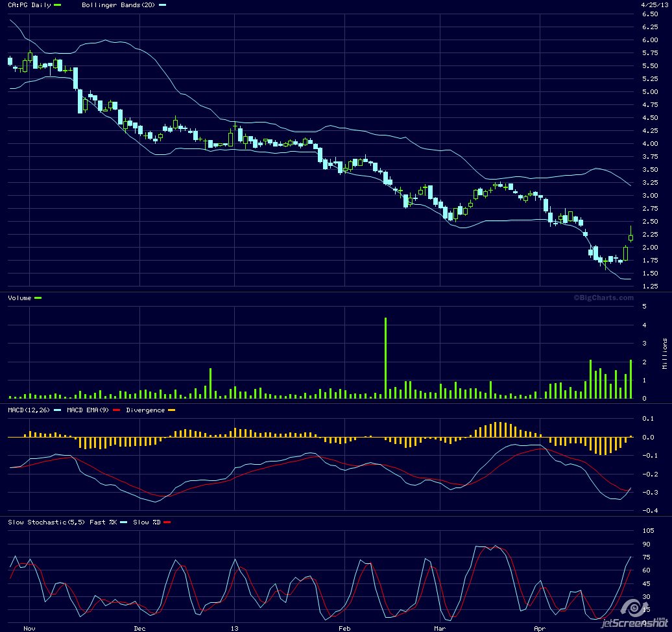Select the CA:PG Daily chart label

29,5
